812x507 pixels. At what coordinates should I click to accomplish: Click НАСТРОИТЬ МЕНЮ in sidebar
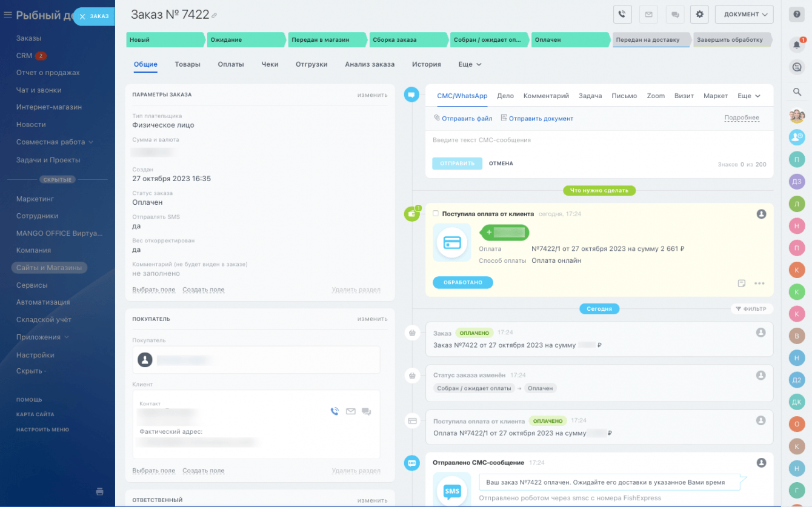pos(42,429)
